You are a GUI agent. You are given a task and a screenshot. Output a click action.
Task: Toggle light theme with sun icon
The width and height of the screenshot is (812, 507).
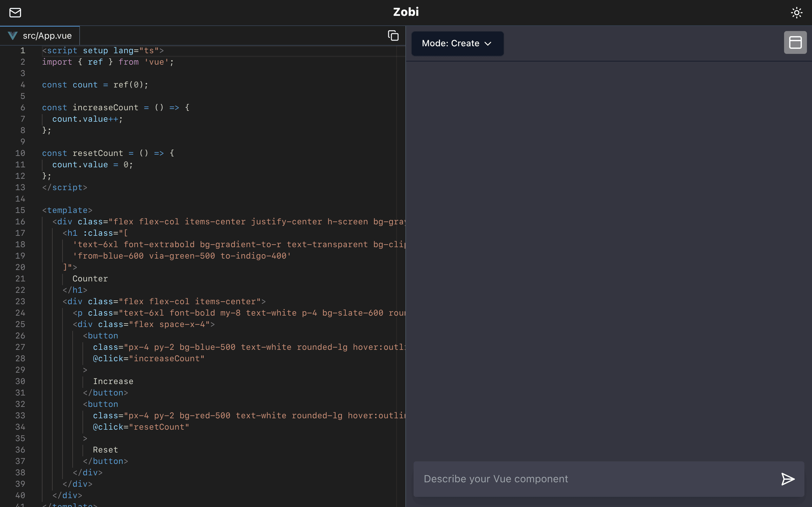(x=796, y=13)
